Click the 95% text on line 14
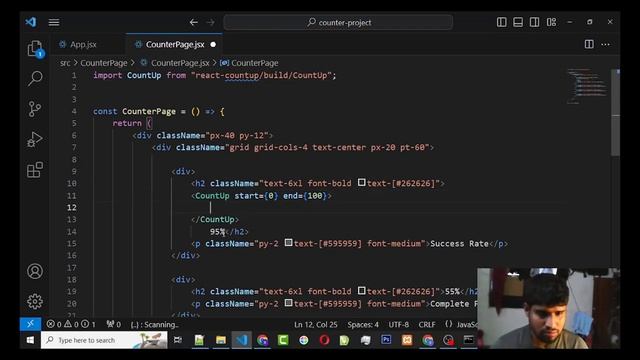 217,231
